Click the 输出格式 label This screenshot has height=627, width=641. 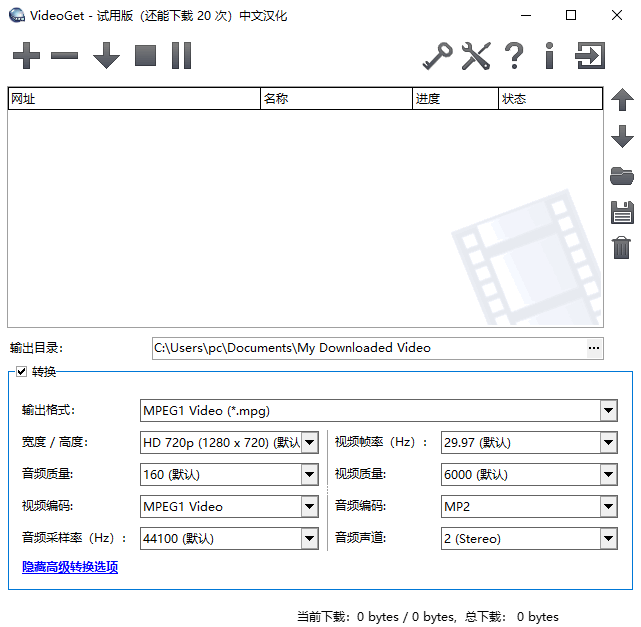coord(48,410)
